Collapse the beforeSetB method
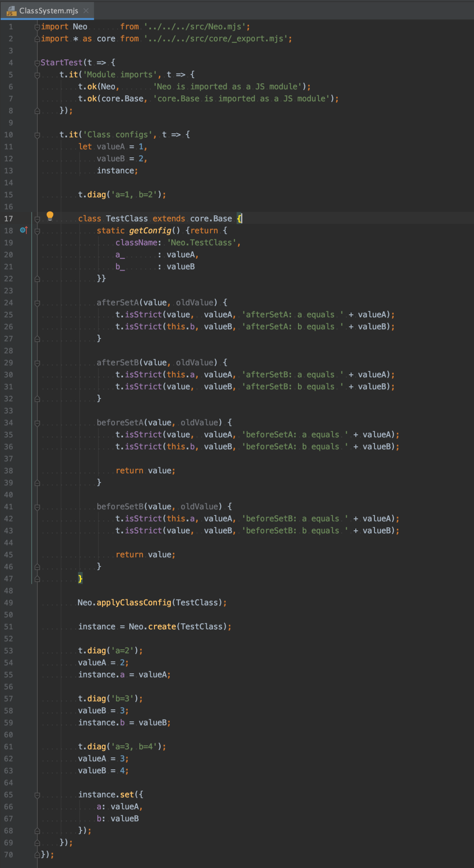This screenshot has height=868, width=474. coord(37,507)
